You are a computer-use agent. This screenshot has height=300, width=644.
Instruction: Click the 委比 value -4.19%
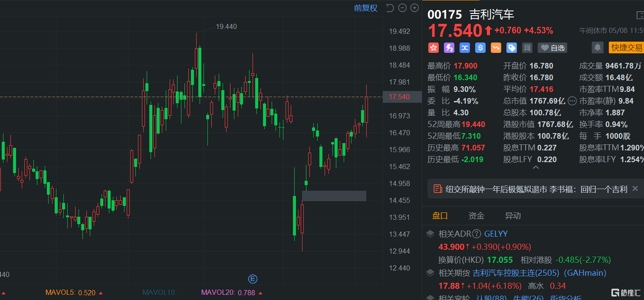click(x=466, y=101)
